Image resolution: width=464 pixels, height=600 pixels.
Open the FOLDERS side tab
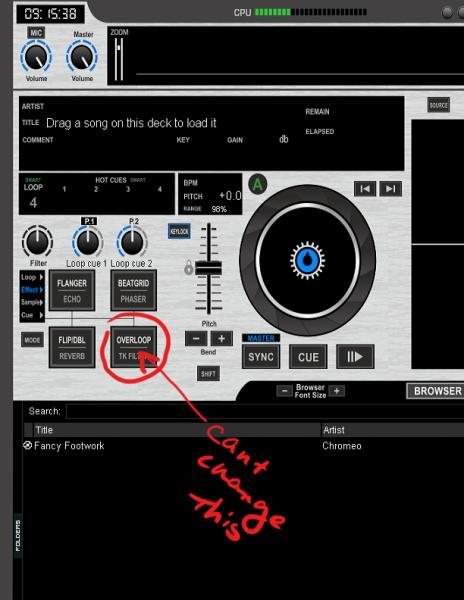click(18, 535)
